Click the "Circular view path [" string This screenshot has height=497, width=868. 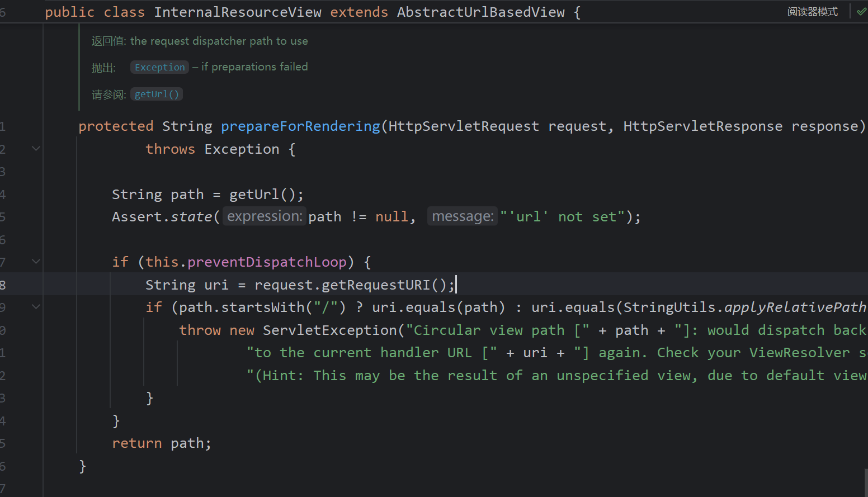click(x=497, y=330)
